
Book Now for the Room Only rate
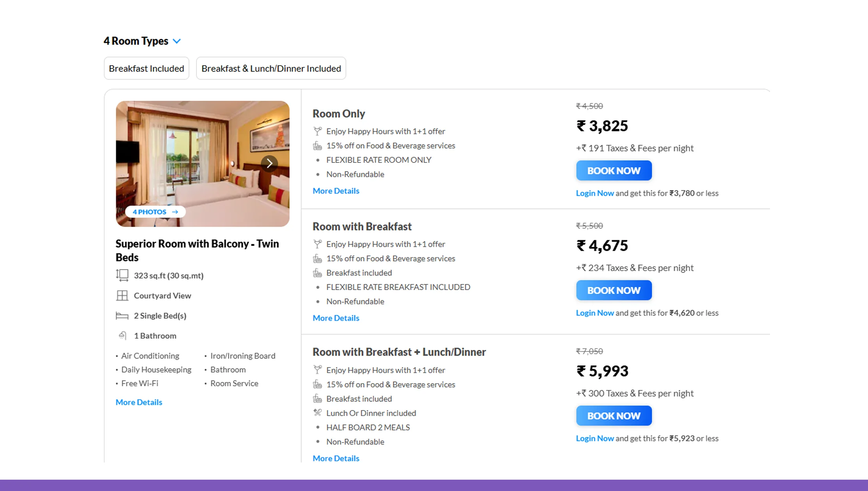(613, 170)
